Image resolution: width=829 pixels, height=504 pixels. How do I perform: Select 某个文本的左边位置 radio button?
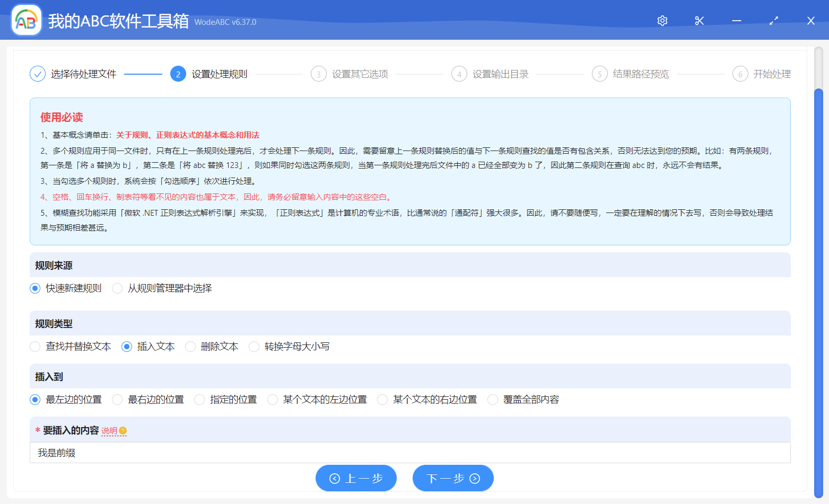click(273, 400)
